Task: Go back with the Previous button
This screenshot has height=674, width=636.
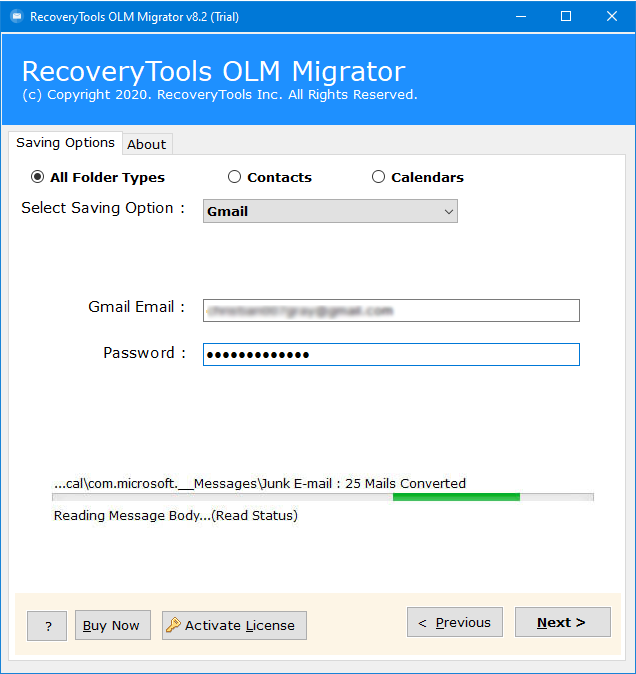Action: [x=455, y=622]
